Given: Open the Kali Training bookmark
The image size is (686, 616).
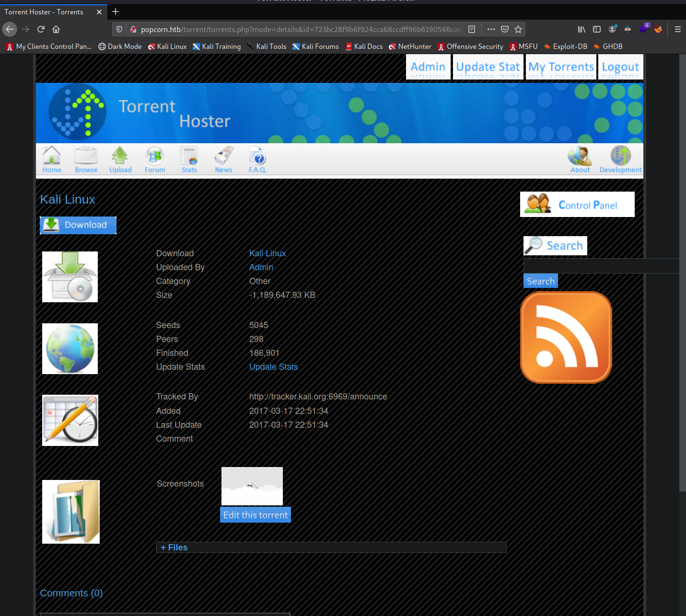Looking at the screenshot, I should click(x=217, y=46).
